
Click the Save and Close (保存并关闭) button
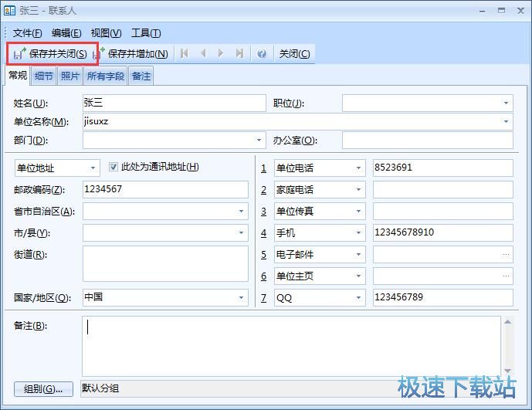point(50,53)
